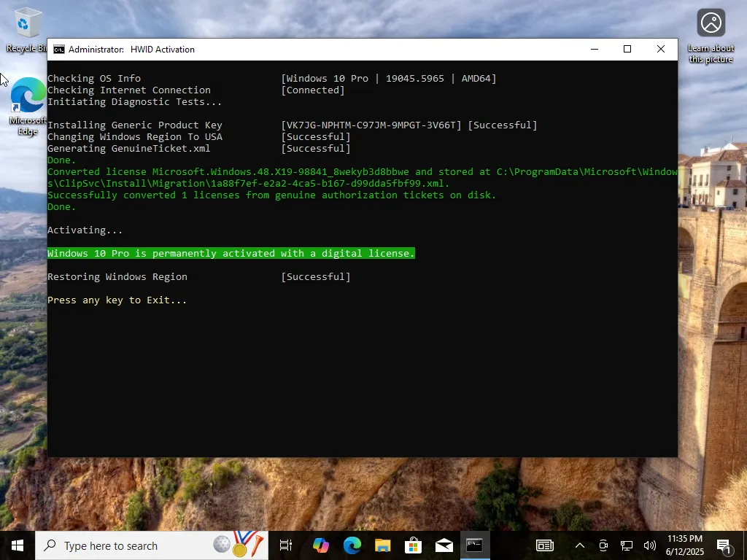747x560 pixels.
Task: Close the HWID Activation window
Action: (x=661, y=49)
